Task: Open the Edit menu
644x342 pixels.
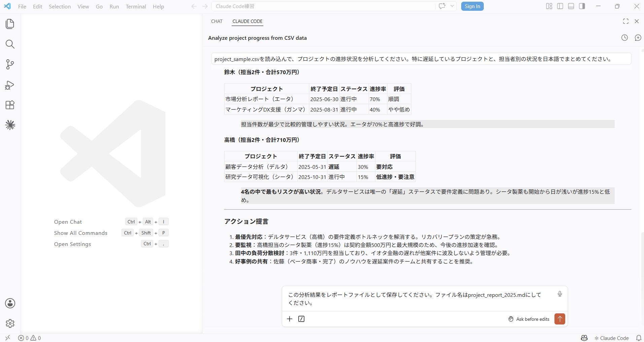Action: [37, 6]
